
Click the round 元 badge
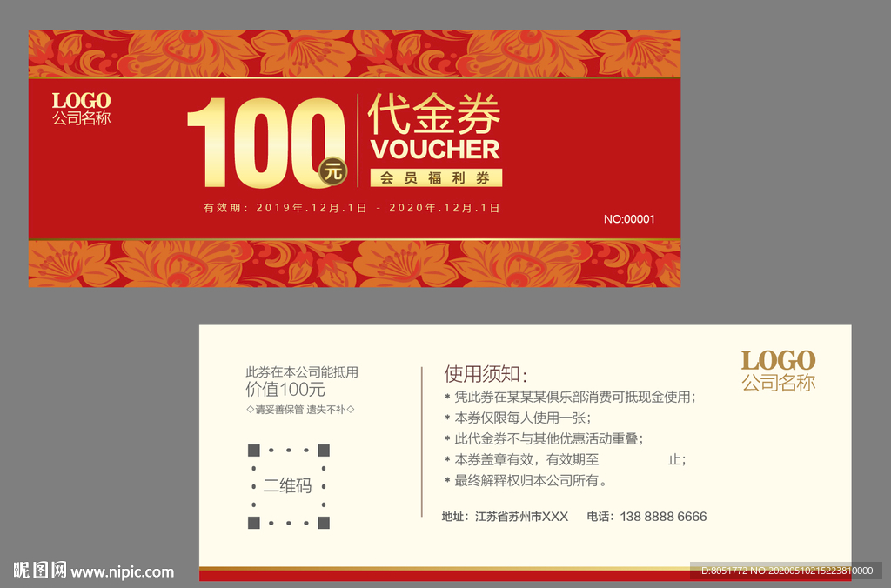(333, 171)
